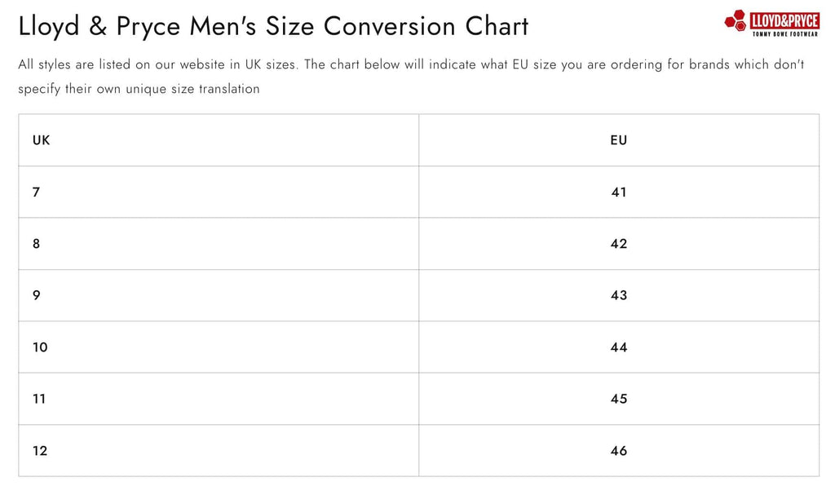Screen dimensions: 835x504
Task: Pick the EU size 43 cell
Action: (x=619, y=295)
